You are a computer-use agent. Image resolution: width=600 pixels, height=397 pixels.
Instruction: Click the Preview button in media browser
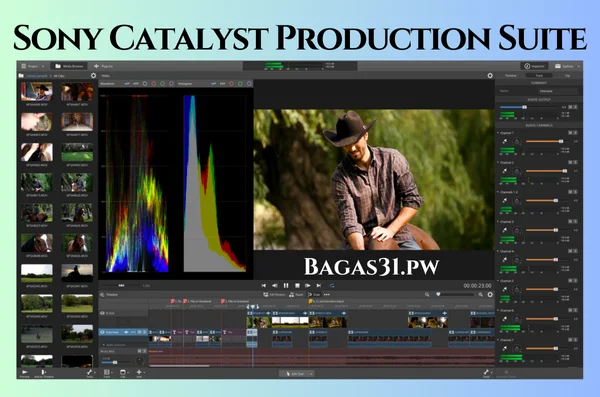pos(25,374)
